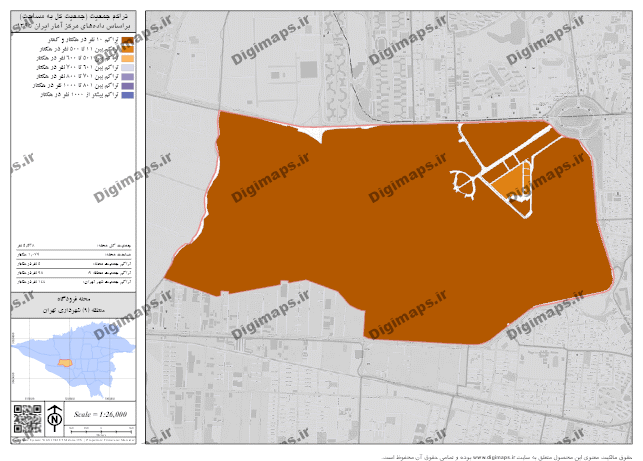This screenshot has width=643, height=461.
Task: Click the scale bar ruler
Action: (101, 430)
